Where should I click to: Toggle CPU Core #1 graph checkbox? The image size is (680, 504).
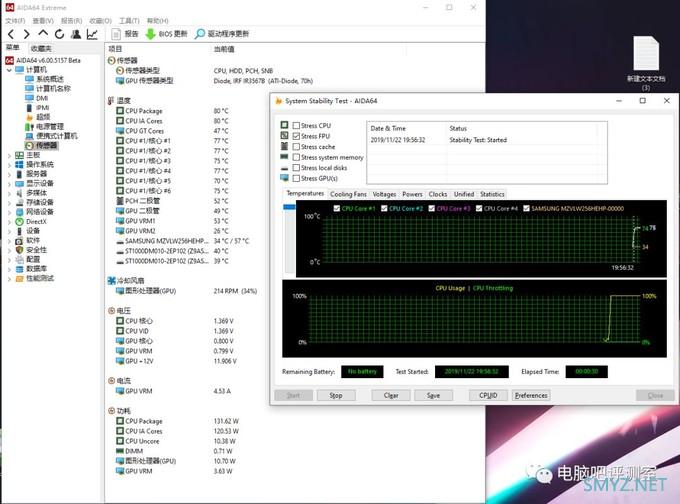pyautogui.click(x=337, y=209)
